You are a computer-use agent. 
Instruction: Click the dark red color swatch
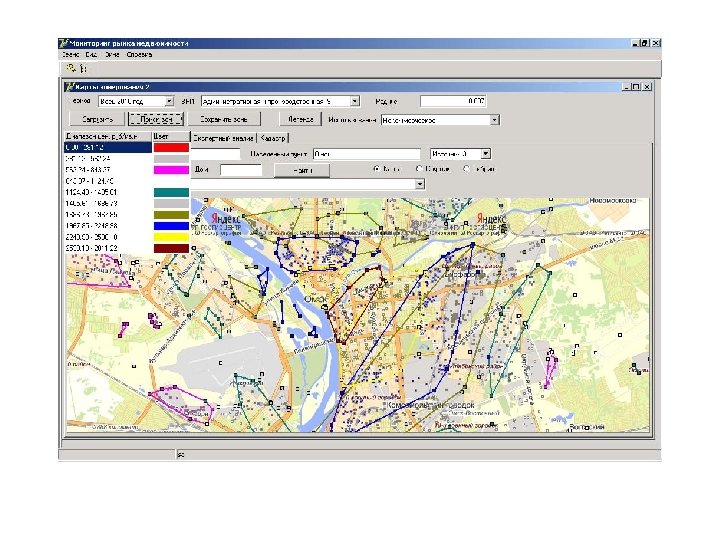[x=171, y=248]
